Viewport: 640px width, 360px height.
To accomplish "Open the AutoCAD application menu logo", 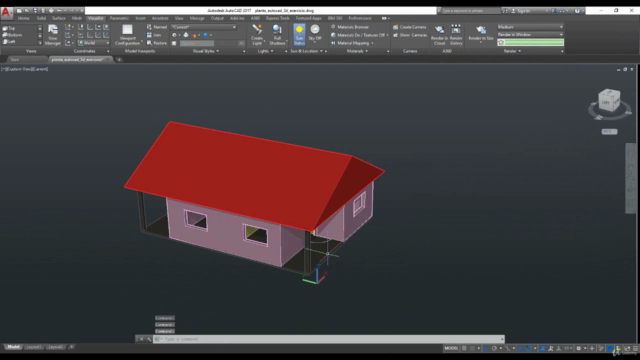I will (6, 12).
